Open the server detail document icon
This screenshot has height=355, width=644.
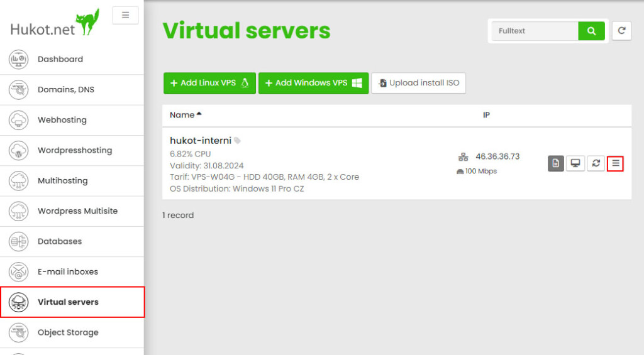coord(556,163)
